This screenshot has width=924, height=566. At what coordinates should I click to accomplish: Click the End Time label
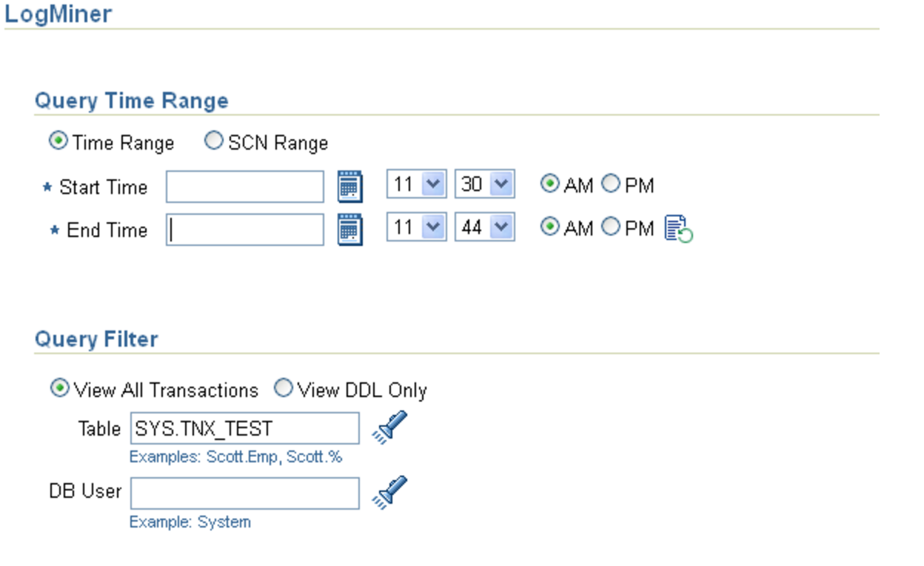point(107,230)
